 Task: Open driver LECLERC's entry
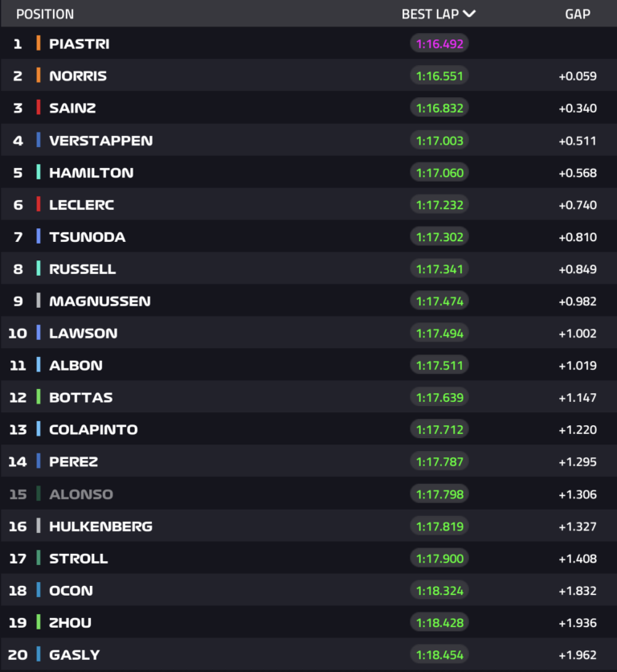[81, 204]
